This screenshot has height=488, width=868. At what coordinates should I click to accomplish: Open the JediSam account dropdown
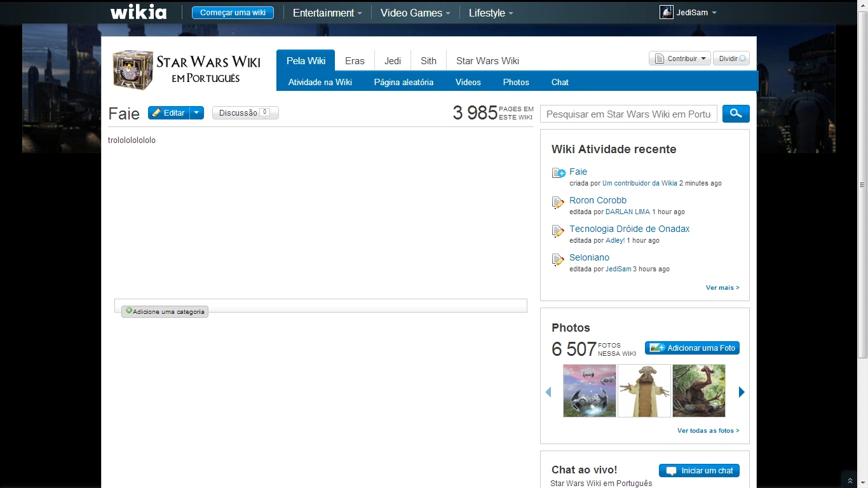coord(714,13)
